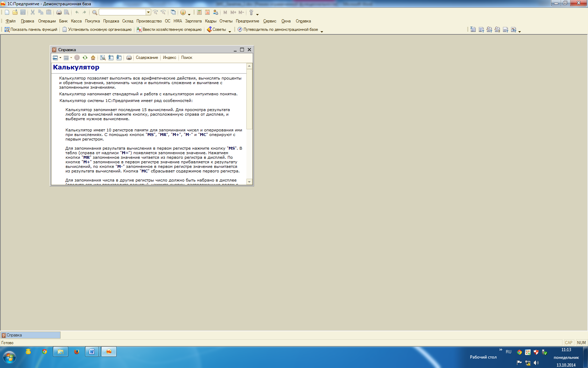
Task: Open Индекс in help window
Action: pos(169,57)
